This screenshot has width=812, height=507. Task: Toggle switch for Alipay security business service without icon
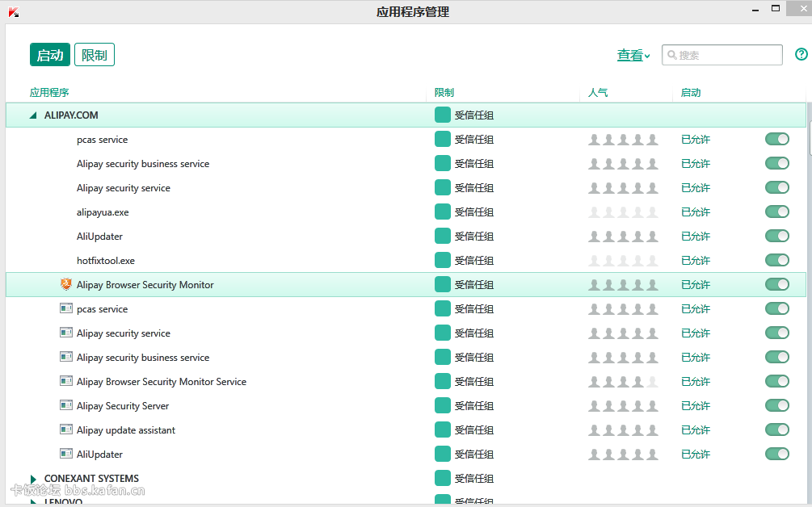[776, 163]
